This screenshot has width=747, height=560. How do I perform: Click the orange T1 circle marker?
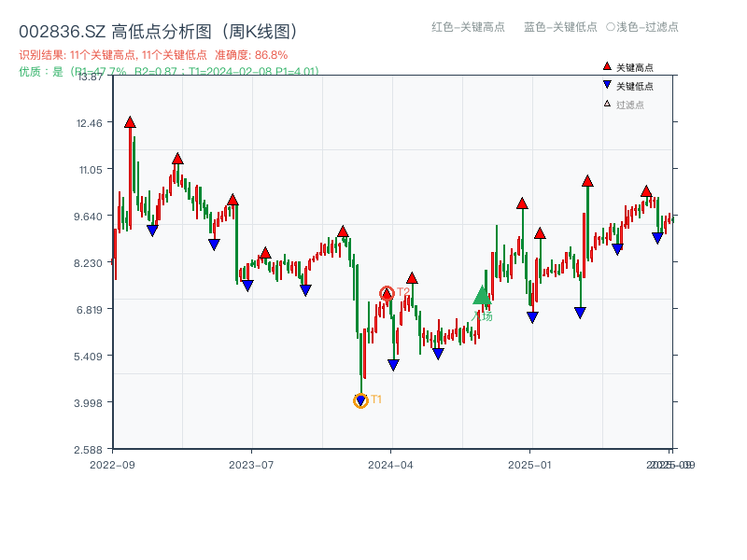coord(360,400)
